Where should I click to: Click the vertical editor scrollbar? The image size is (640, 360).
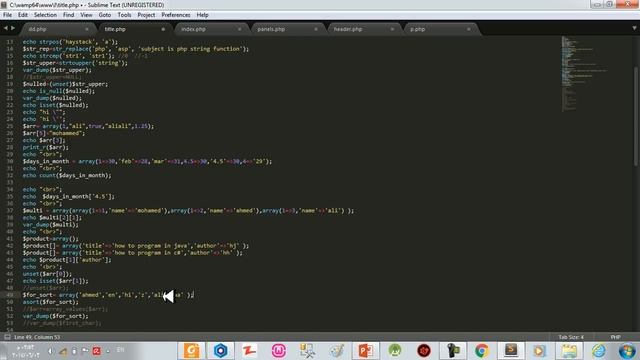point(636,116)
